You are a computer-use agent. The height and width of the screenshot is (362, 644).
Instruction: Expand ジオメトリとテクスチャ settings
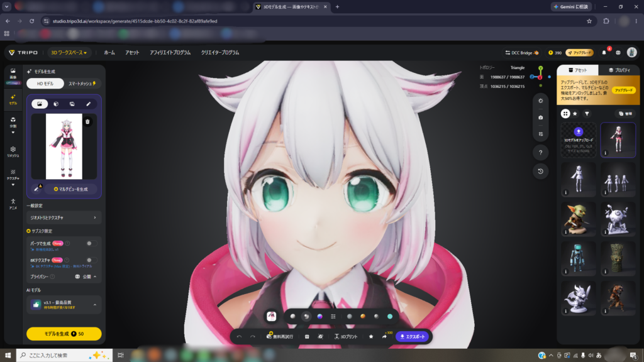coord(64,217)
